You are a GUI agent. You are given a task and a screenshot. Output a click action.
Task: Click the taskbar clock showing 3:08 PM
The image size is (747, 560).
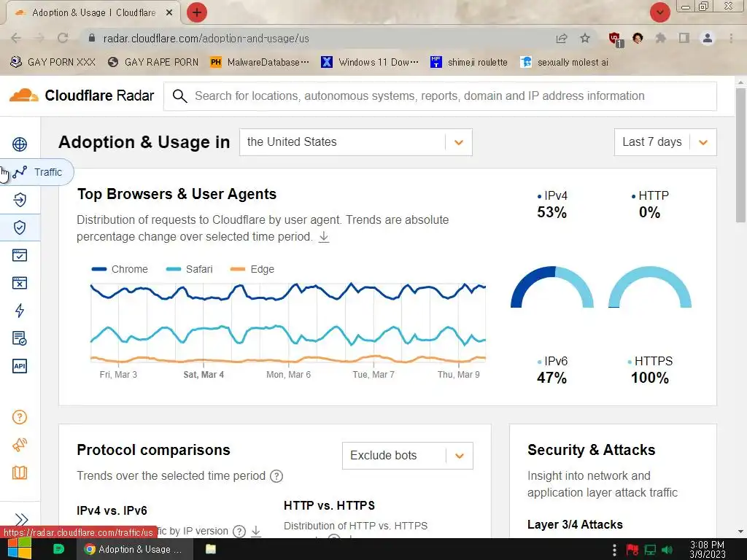coord(707,550)
